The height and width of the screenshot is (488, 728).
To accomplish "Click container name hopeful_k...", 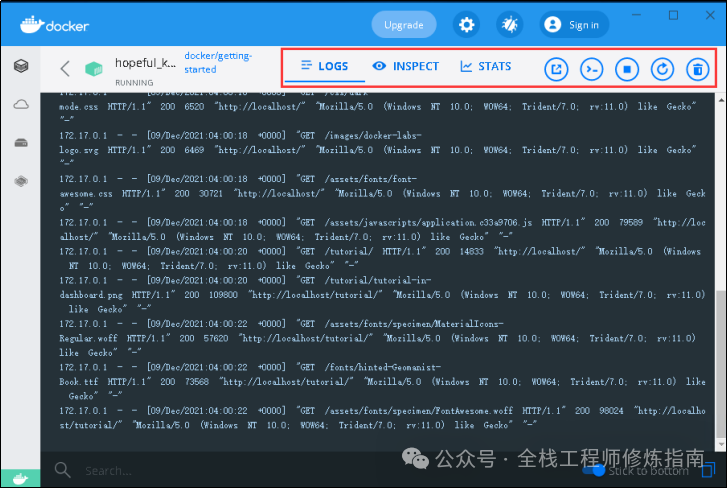I will coord(145,63).
